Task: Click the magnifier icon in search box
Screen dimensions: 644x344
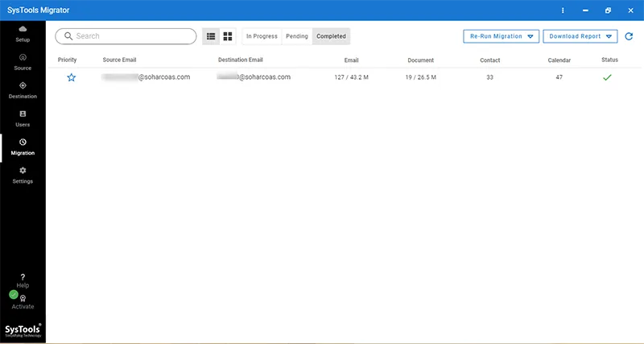Action: click(x=68, y=36)
